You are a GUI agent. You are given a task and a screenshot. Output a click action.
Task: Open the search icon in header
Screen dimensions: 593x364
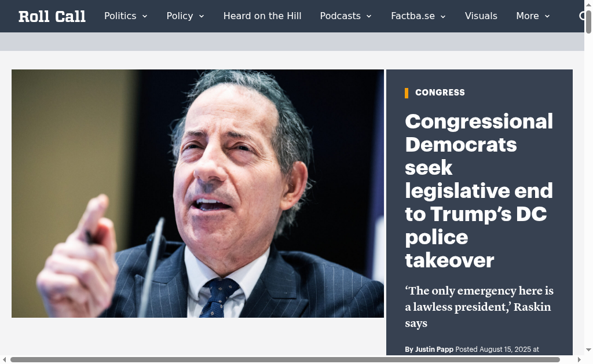point(582,16)
